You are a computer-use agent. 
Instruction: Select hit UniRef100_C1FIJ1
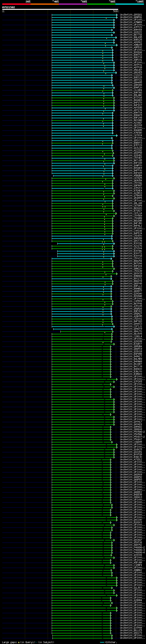[x=131, y=326]
